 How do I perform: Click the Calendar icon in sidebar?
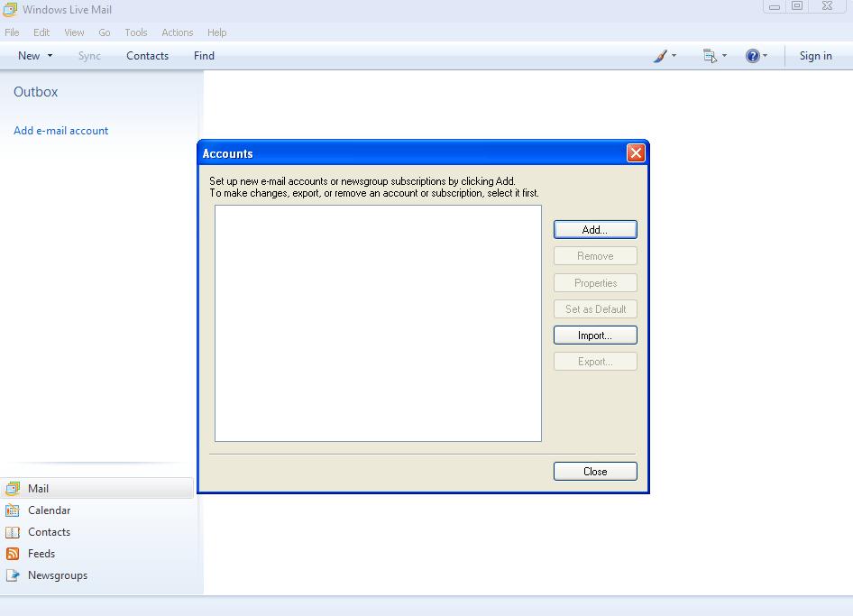13,510
